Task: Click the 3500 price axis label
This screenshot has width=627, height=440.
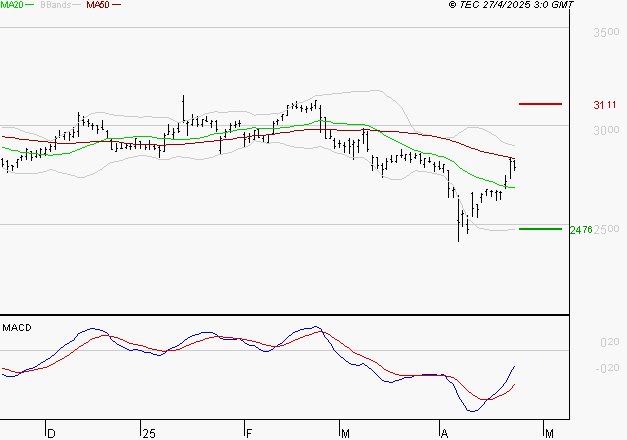Action: (605, 33)
